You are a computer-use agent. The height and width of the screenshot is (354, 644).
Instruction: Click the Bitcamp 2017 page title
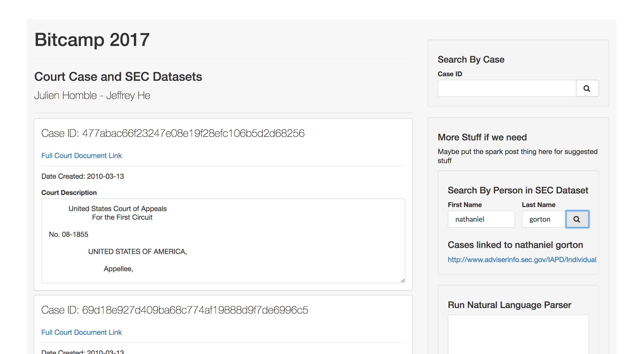pyautogui.click(x=92, y=40)
